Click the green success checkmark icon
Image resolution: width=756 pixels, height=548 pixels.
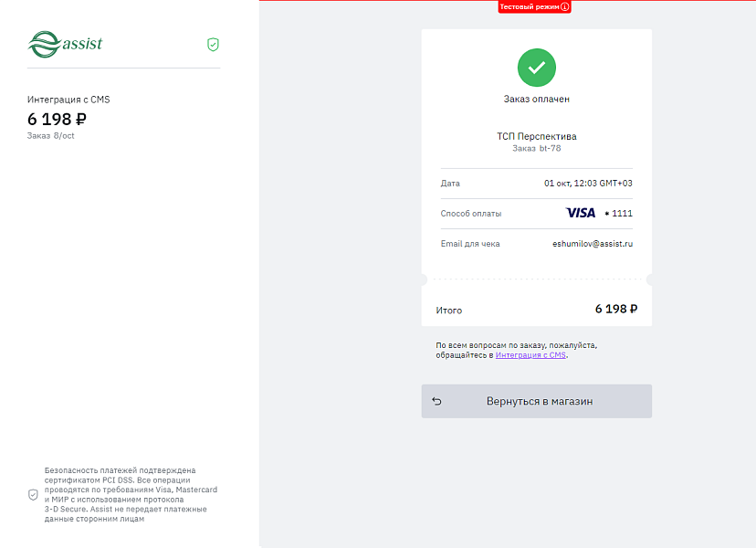point(537,68)
